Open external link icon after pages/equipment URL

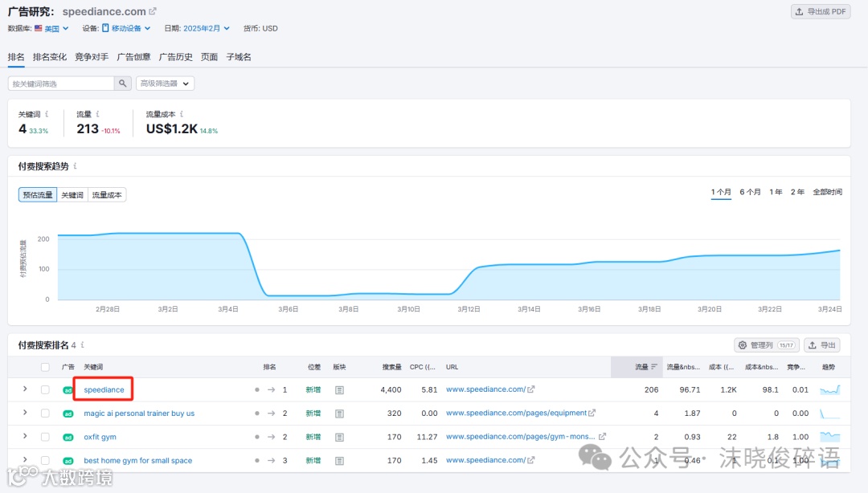coord(592,413)
